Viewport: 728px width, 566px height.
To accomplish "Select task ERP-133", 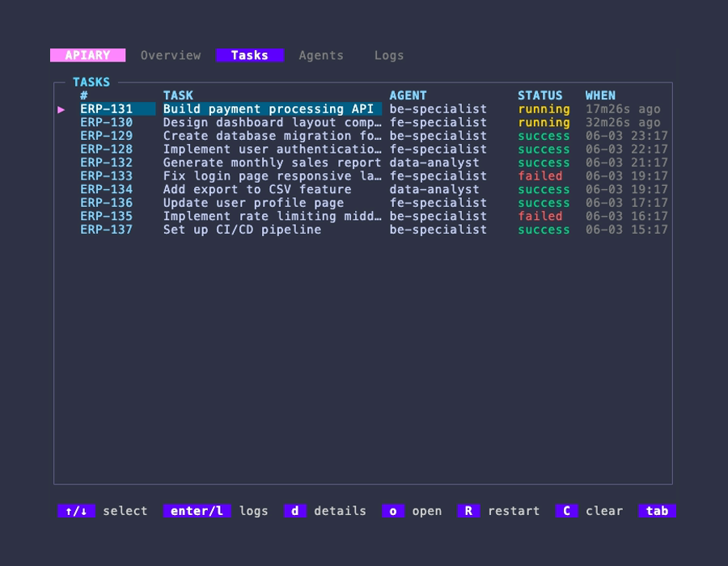I will (106, 176).
